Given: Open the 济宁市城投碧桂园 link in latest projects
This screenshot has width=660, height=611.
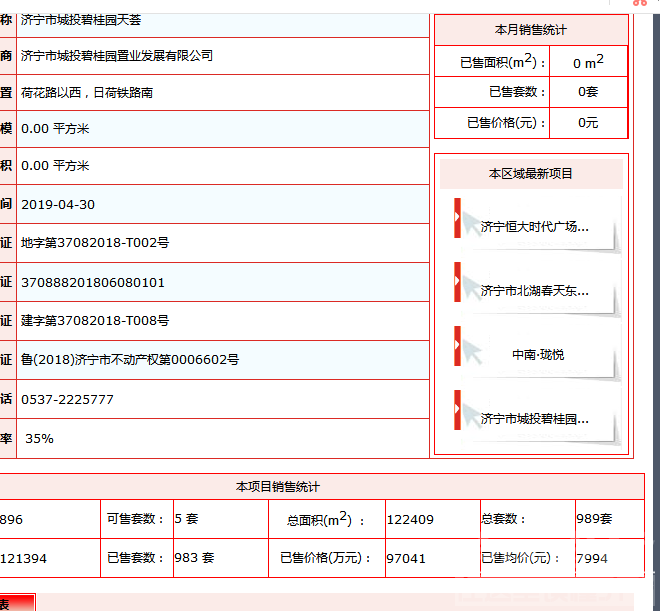Looking at the screenshot, I should pyautogui.click(x=535, y=419).
